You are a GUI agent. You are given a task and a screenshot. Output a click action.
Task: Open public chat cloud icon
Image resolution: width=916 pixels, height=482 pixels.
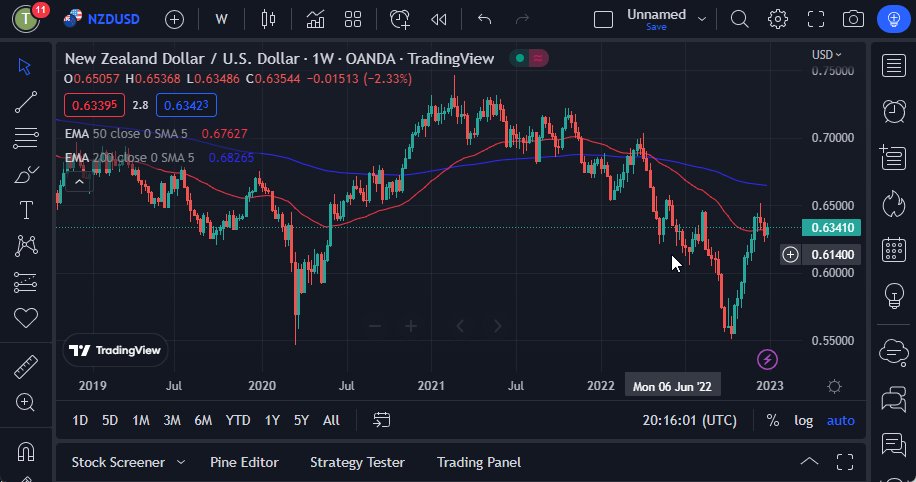[x=894, y=352]
